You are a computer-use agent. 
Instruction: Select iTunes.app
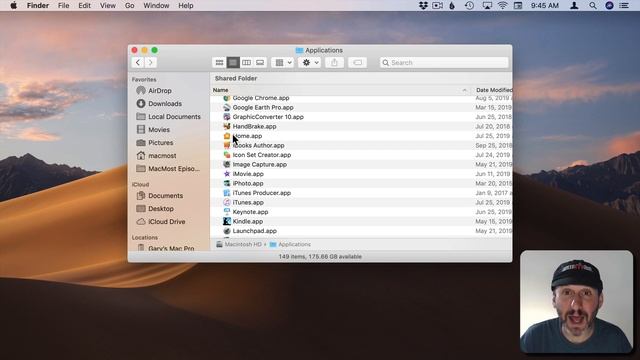pos(248,202)
